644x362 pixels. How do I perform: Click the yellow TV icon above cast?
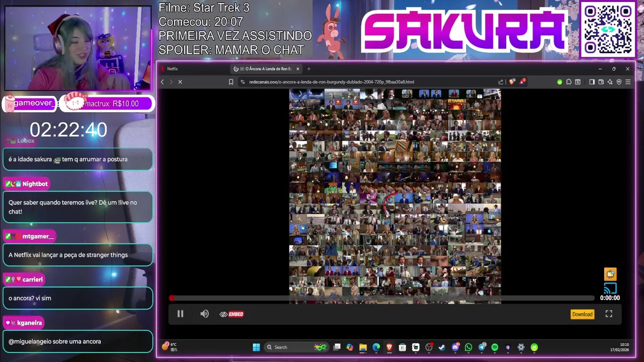point(610,274)
